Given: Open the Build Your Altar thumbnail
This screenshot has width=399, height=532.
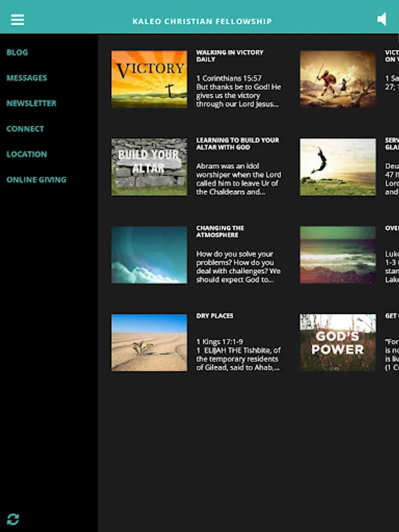Looking at the screenshot, I should click(150, 167).
